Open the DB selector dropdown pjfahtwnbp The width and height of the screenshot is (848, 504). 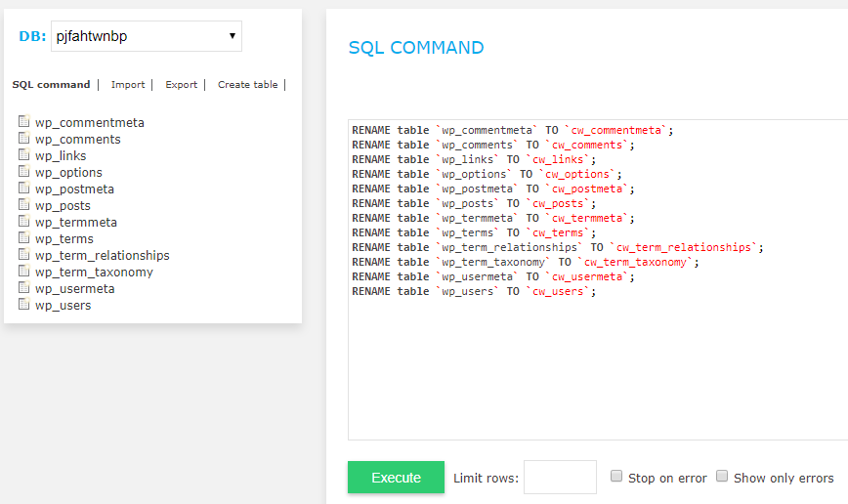pyautogui.click(x=147, y=36)
